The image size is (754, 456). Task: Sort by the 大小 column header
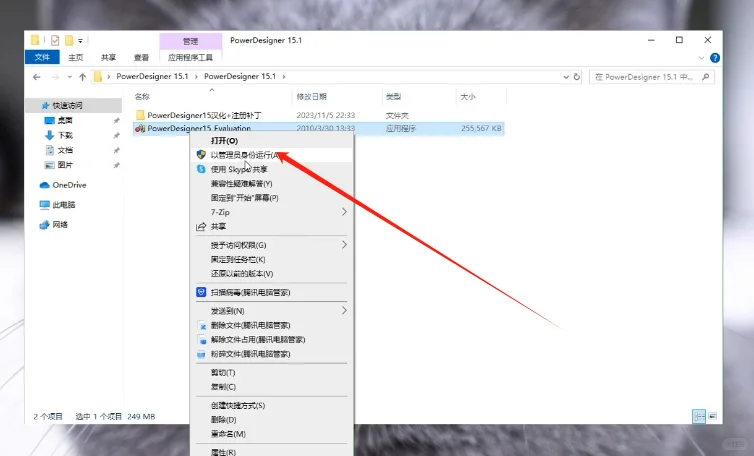pyautogui.click(x=468, y=96)
